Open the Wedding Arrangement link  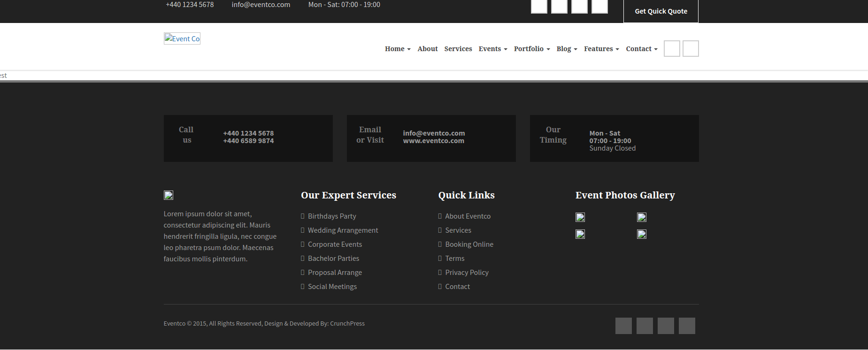coord(343,230)
